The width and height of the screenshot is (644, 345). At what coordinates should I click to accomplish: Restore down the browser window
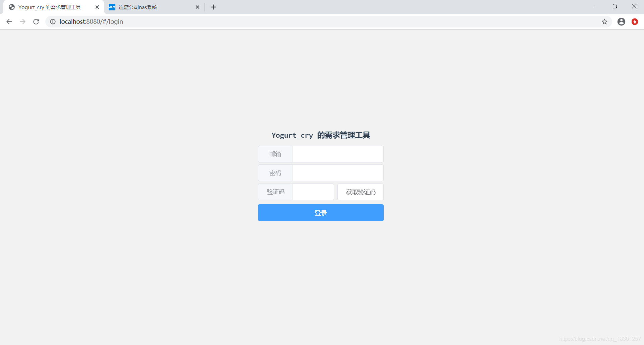click(x=615, y=6)
